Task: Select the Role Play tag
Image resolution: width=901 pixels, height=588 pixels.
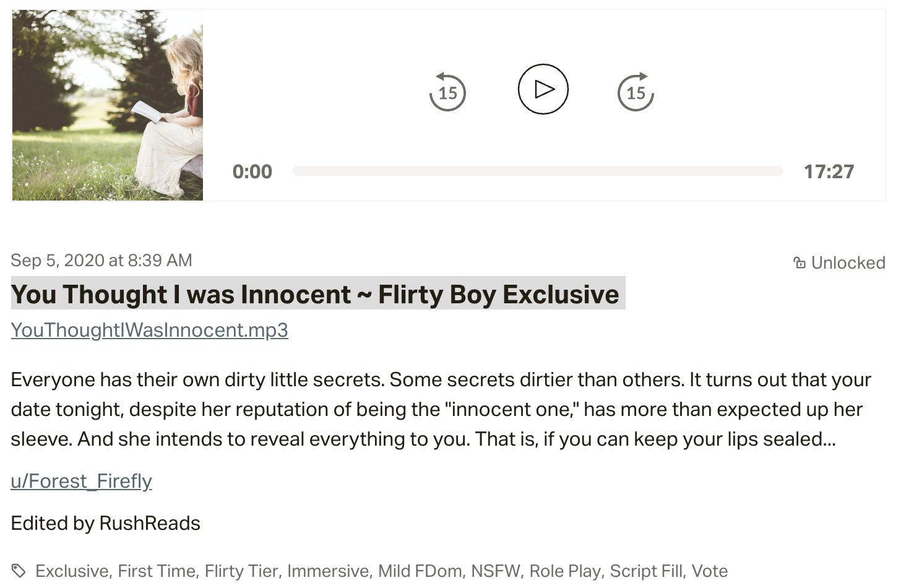Action: tap(564, 571)
